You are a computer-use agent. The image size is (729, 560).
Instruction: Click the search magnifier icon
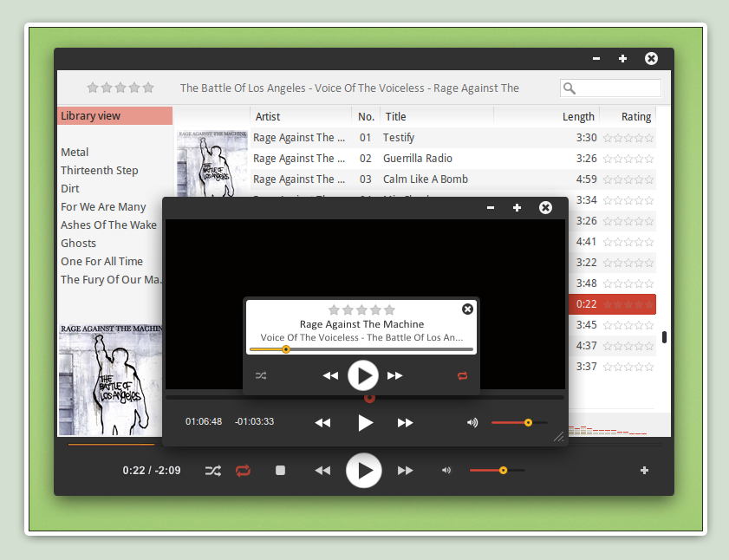point(570,88)
